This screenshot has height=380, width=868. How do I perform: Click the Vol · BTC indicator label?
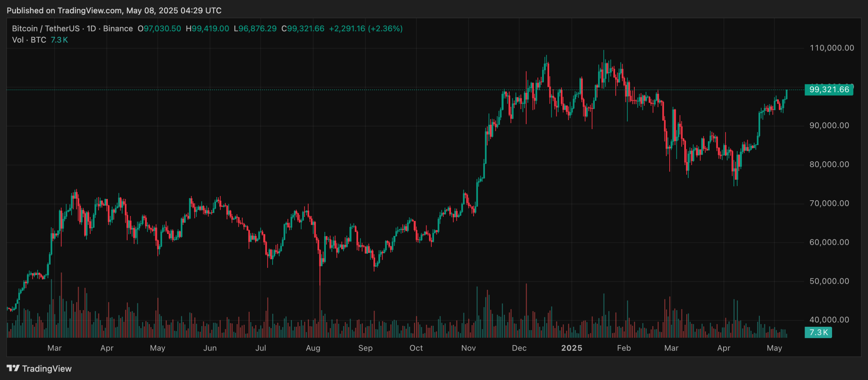pos(29,40)
